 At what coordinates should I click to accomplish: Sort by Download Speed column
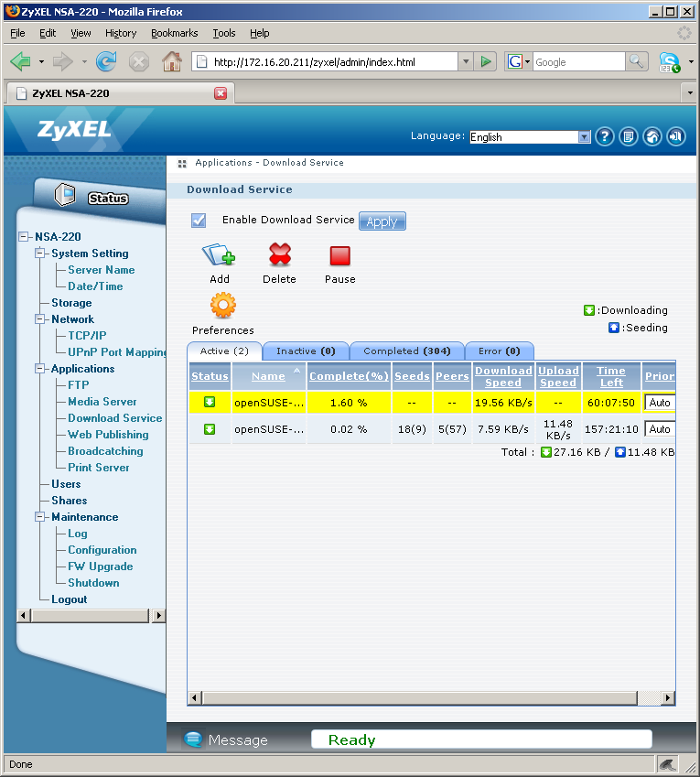pyautogui.click(x=503, y=377)
